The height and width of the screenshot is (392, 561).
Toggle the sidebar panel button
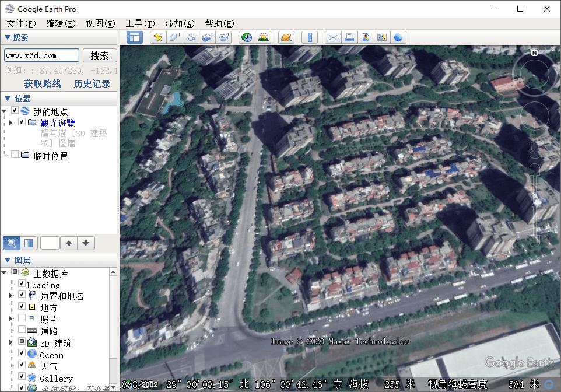135,37
